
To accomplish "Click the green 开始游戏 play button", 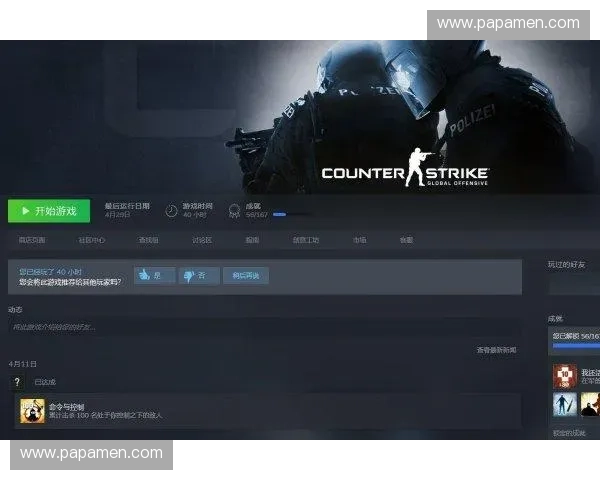I will click(x=49, y=211).
